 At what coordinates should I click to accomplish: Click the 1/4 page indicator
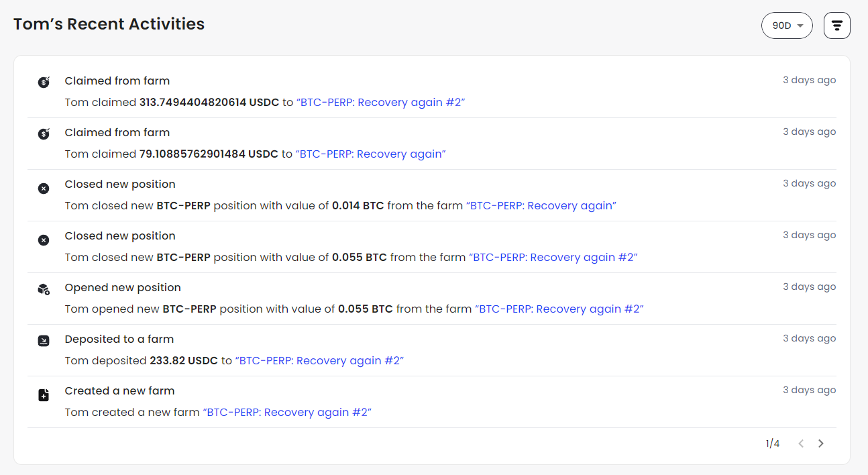(x=773, y=443)
